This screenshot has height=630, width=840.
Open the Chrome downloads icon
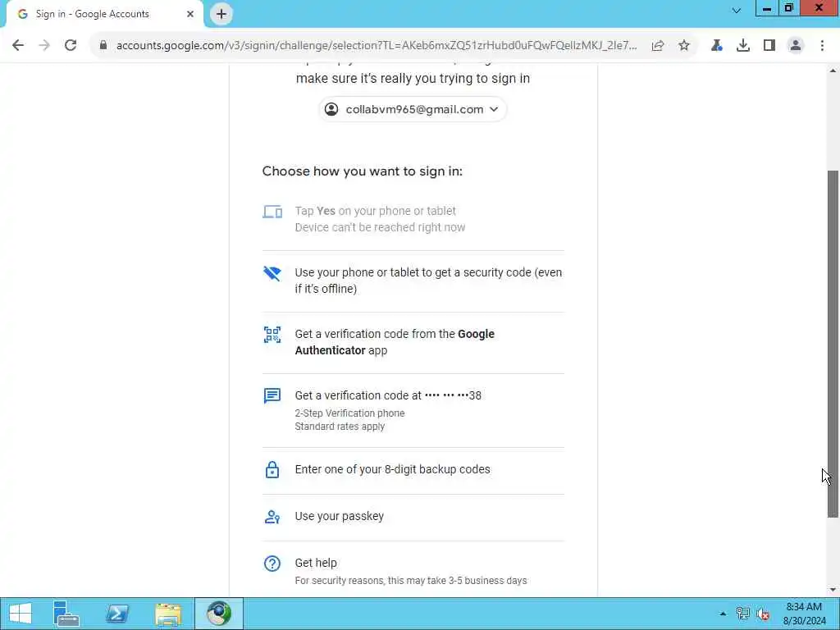point(743,46)
